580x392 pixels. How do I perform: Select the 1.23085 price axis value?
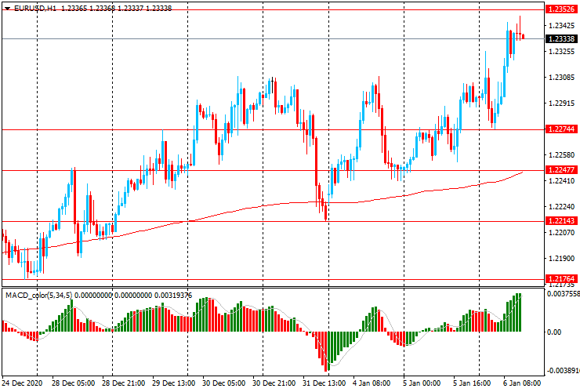tap(562, 78)
